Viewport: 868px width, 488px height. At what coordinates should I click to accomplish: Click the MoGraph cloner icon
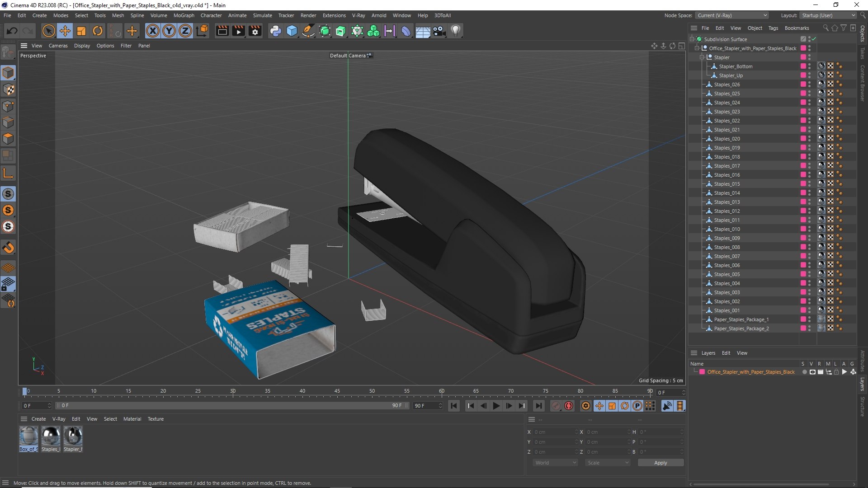click(x=373, y=31)
